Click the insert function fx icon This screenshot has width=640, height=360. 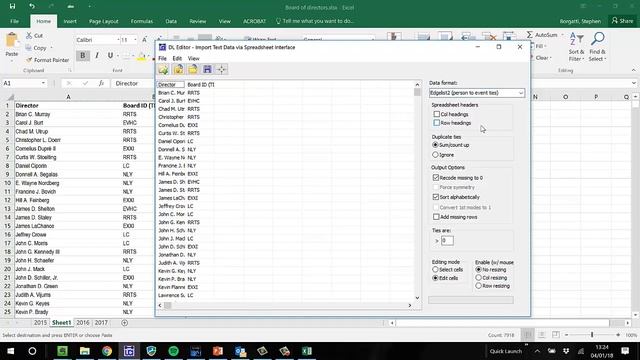(101, 83)
